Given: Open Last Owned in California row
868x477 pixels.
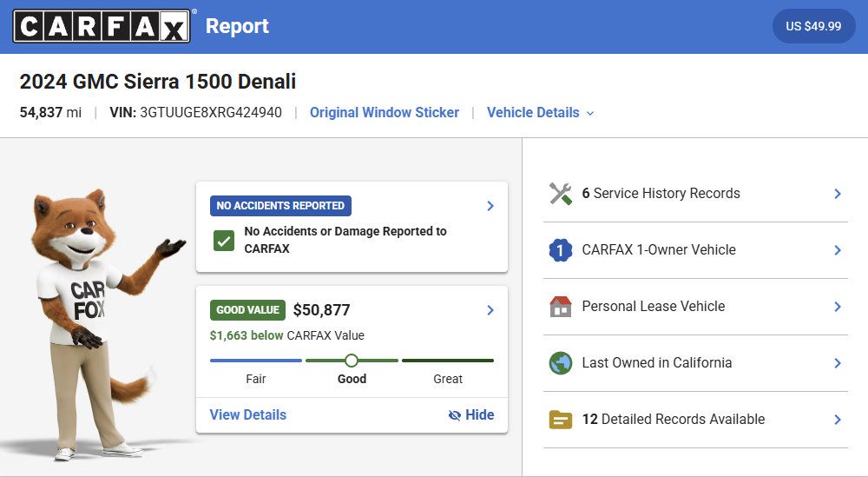Looking at the screenshot, I should tap(696, 363).
